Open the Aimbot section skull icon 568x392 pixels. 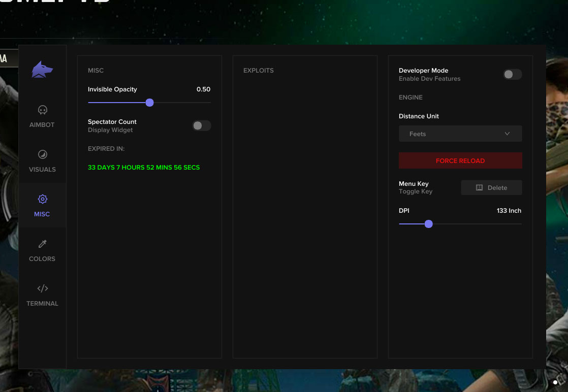coord(43,110)
